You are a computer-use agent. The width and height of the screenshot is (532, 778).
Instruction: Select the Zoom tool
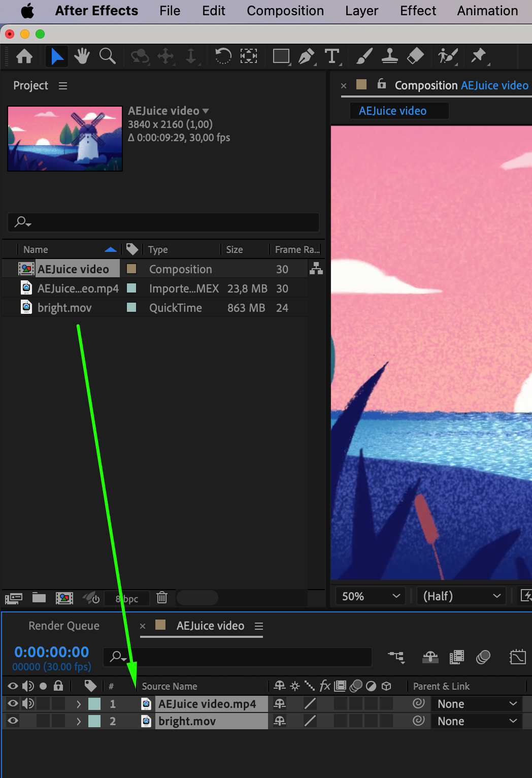tap(107, 56)
